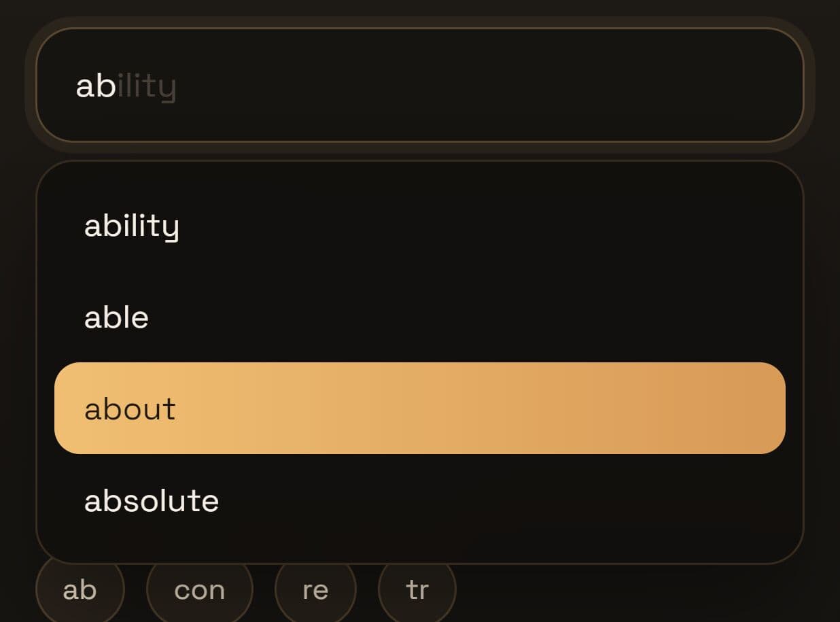Click the "ab" prefix chip
Screen dimensions: 840x622
coord(80,589)
